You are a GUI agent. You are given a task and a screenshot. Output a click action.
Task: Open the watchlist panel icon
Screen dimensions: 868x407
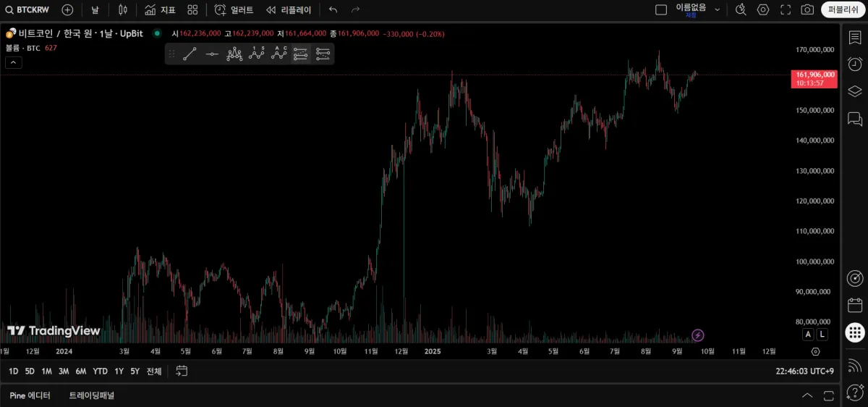tap(855, 38)
